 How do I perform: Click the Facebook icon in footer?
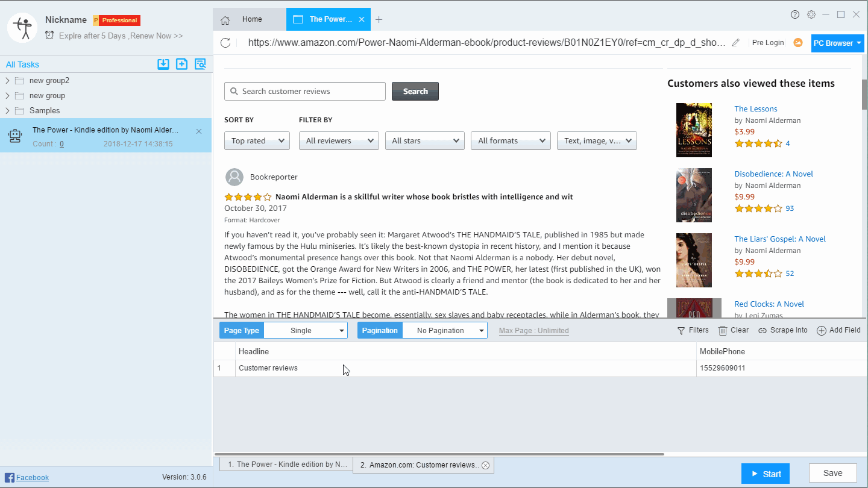[x=10, y=478]
